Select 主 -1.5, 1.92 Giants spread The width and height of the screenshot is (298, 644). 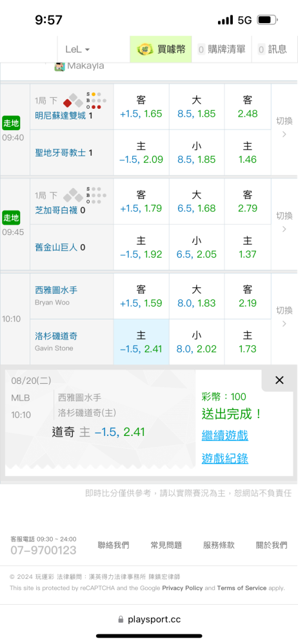tap(141, 247)
